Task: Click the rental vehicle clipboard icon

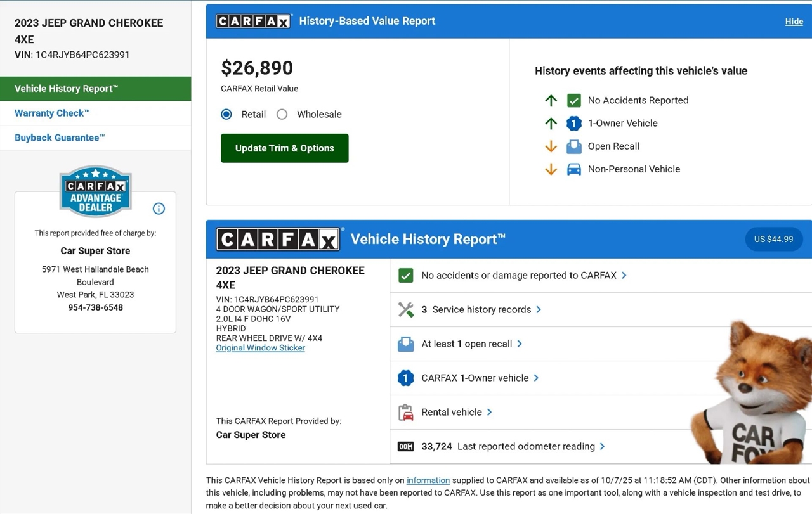Action: click(x=405, y=412)
